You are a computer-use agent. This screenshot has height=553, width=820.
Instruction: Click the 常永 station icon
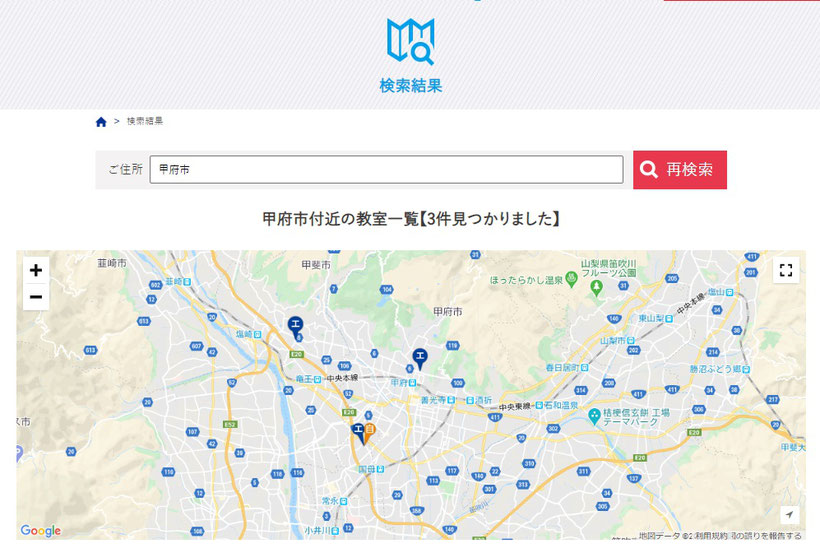click(x=344, y=501)
